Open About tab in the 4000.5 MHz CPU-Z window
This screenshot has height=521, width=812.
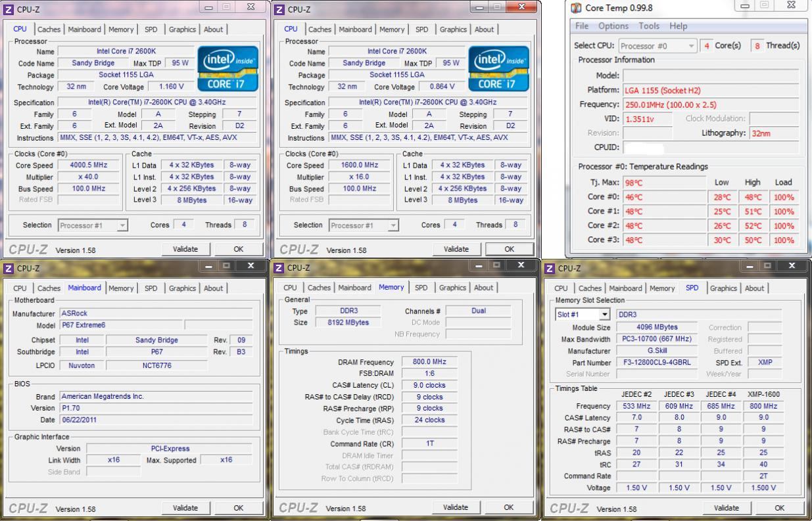[x=213, y=30]
